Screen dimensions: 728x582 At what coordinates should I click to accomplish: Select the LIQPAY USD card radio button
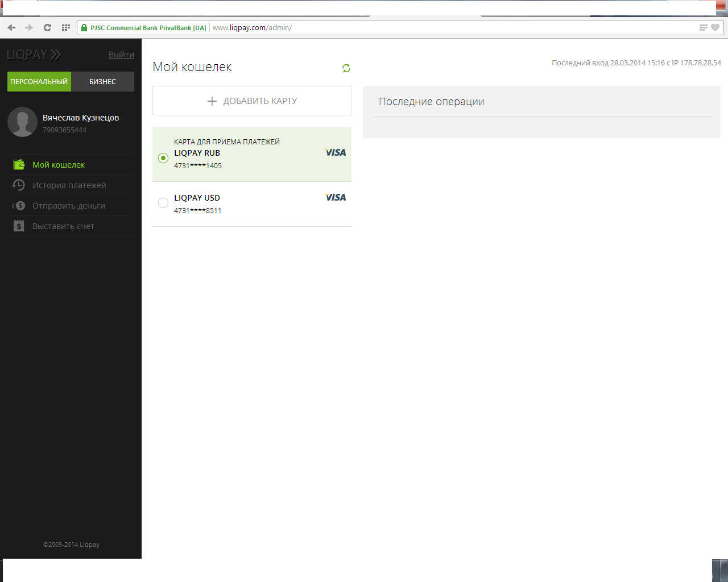[163, 203]
